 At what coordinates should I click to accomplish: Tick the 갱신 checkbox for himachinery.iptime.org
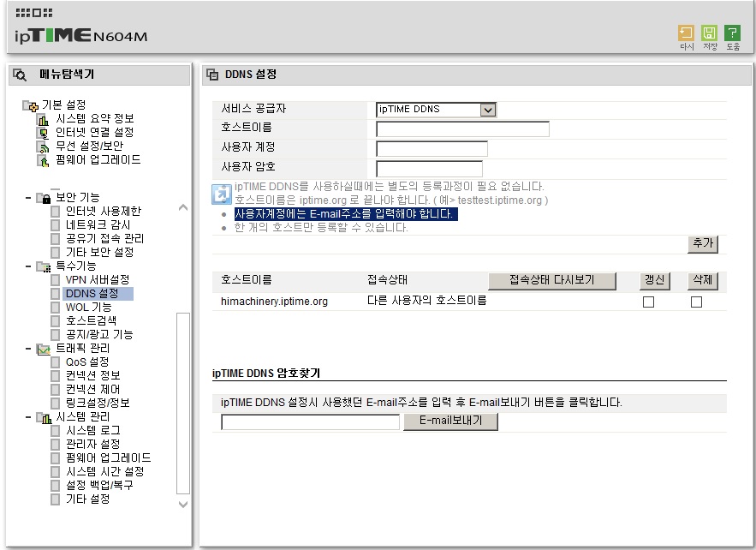click(x=648, y=302)
